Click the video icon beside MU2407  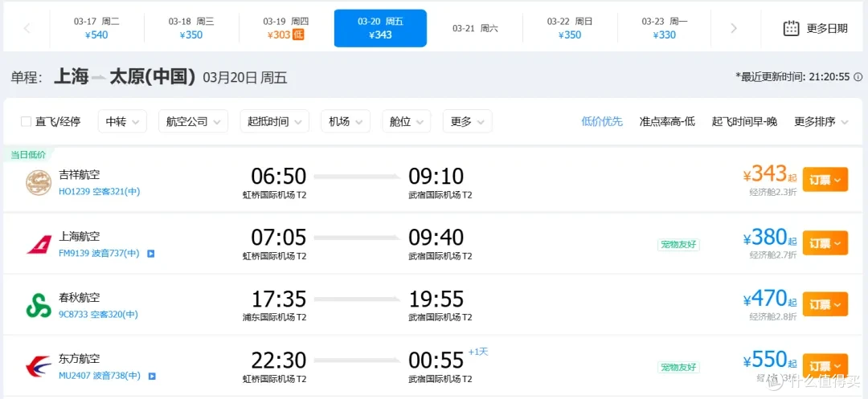pos(152,377)
